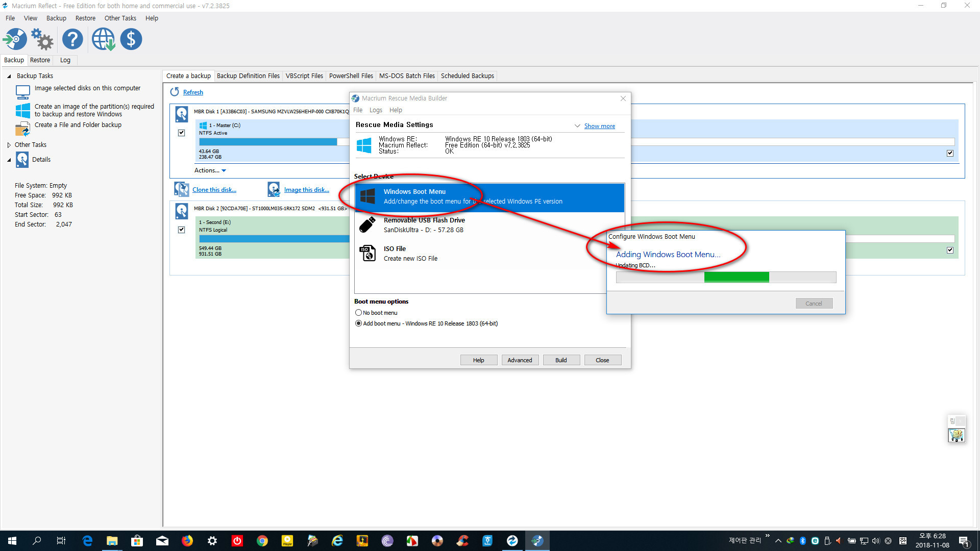This screenshot has height=551, width=980.
Task: Click the taskbar clock and date
Action: click(932, 541)
